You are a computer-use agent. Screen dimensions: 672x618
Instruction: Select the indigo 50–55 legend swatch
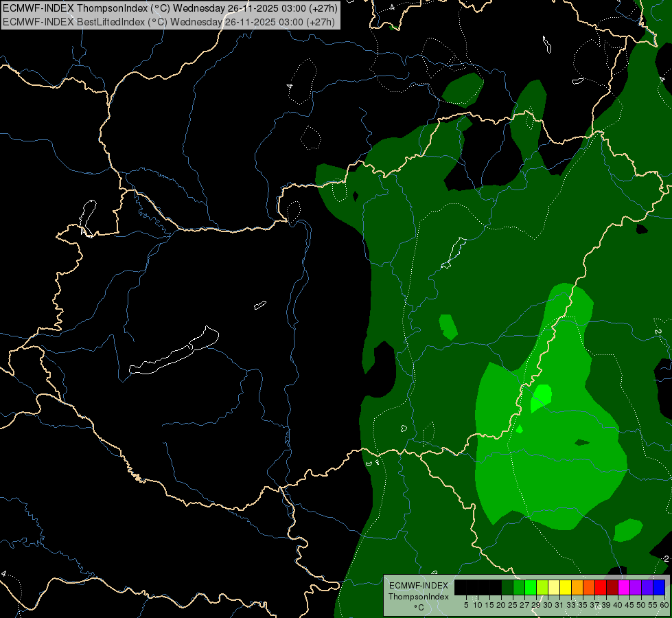click(647, 588)
